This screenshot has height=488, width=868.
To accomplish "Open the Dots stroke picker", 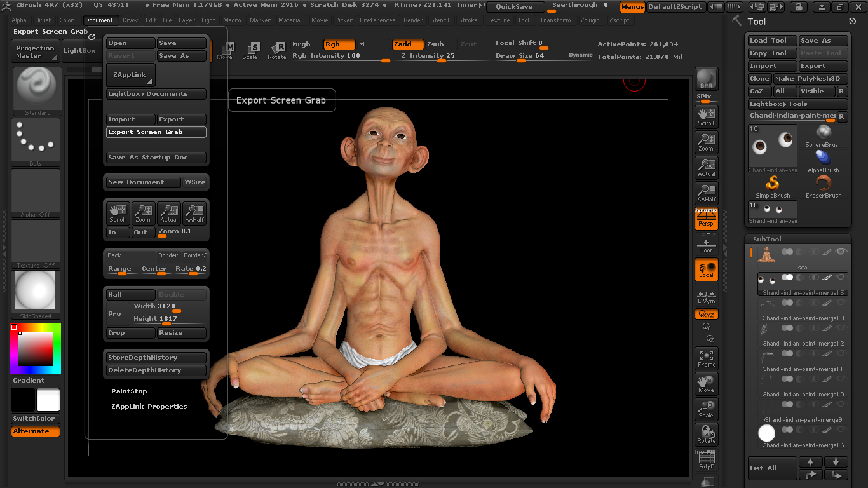I will pos(36,142).
